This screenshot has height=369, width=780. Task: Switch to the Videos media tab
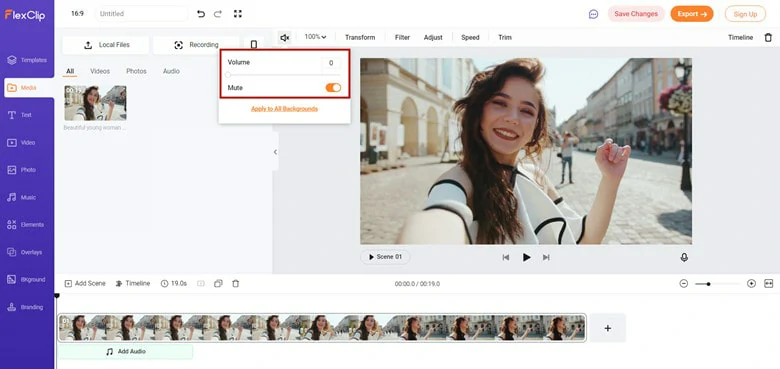coord(100,72)
